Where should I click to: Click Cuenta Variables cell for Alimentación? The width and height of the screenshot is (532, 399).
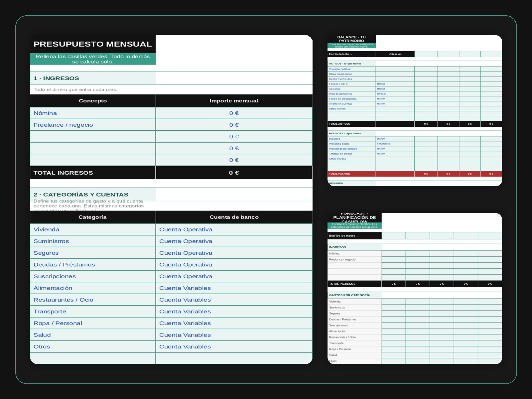coord(234,288)
